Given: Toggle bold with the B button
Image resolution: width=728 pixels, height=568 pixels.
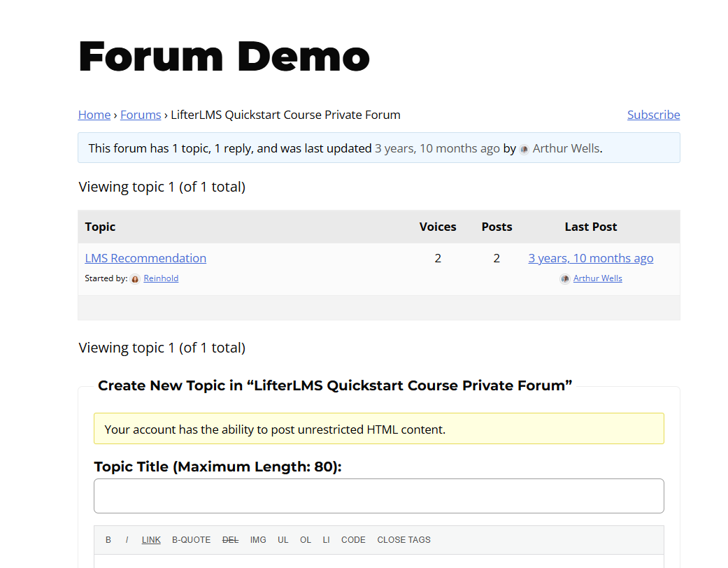Looking at the screenshot, I should 108,540.
